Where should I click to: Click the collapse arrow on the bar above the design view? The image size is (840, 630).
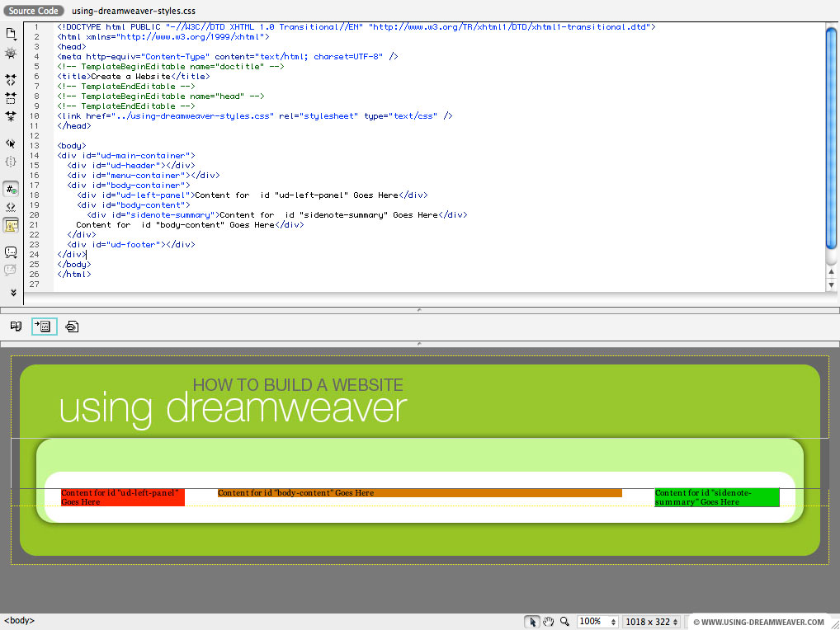pos(419,344)
